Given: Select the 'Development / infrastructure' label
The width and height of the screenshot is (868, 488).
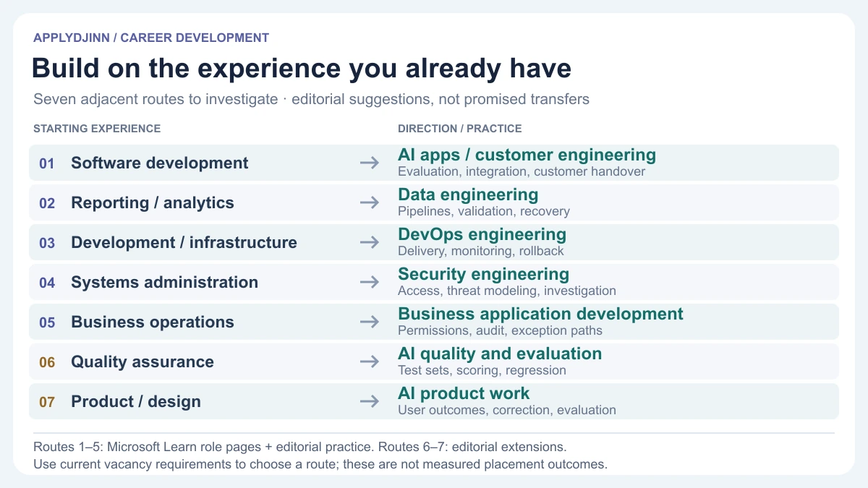Looking at the screenshot, I should (x=184, y=243).
